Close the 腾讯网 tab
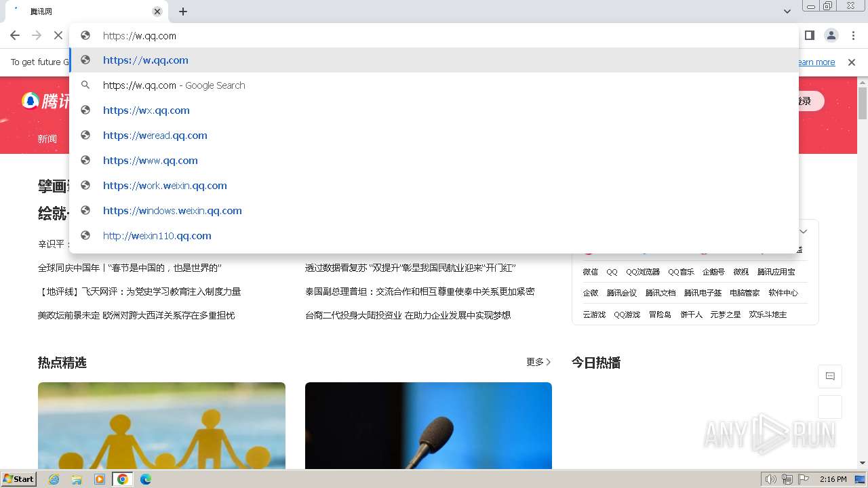The height and width of the screenshot is (488, 868). pos(157,12)
